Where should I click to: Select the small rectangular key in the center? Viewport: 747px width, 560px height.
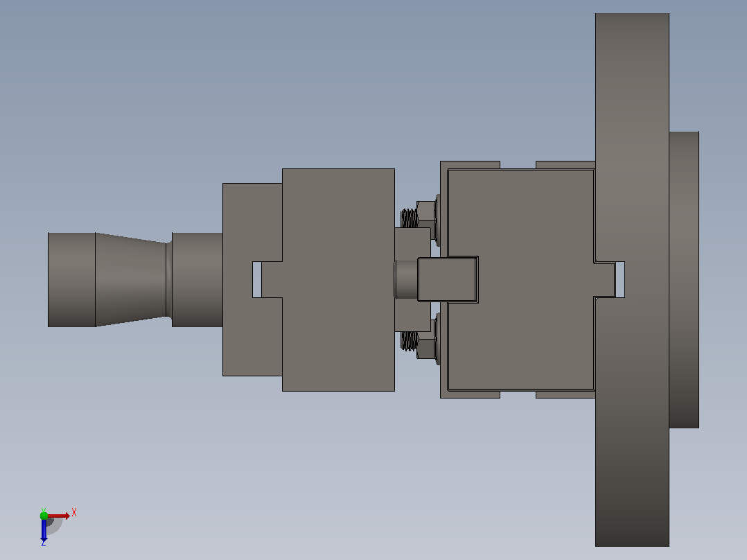click(448, 280)
